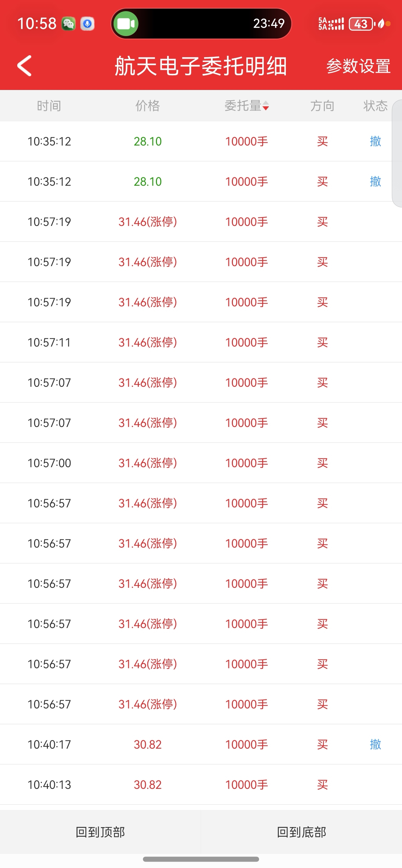Screen dimensions: 402x868
Task: Tap the 时间 column header
Action: pyautogui.click(x=49, y=106)
